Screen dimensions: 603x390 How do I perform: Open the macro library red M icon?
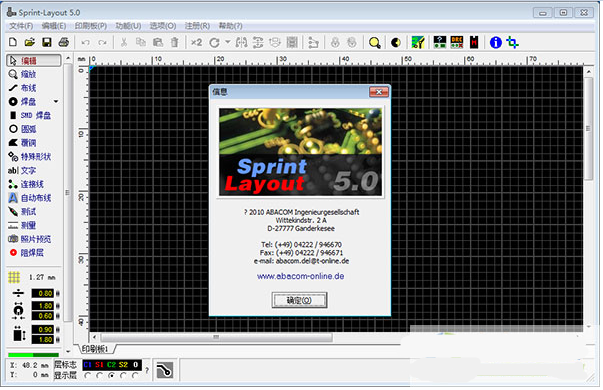474,42
